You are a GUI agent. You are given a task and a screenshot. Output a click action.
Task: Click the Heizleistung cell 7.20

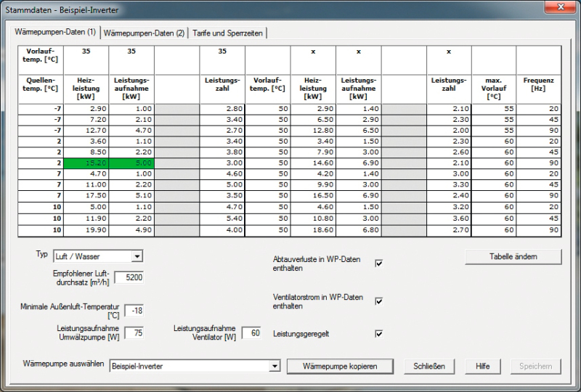click(86, 120)
